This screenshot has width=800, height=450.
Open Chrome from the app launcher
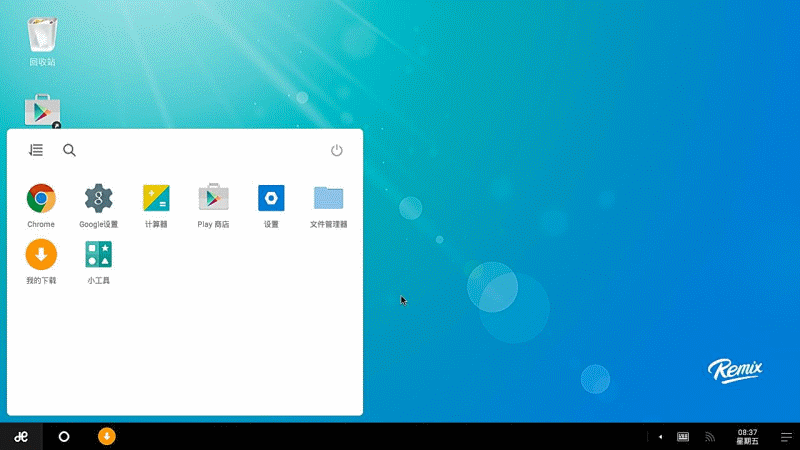pyautogui.click(x=41, y=205)
